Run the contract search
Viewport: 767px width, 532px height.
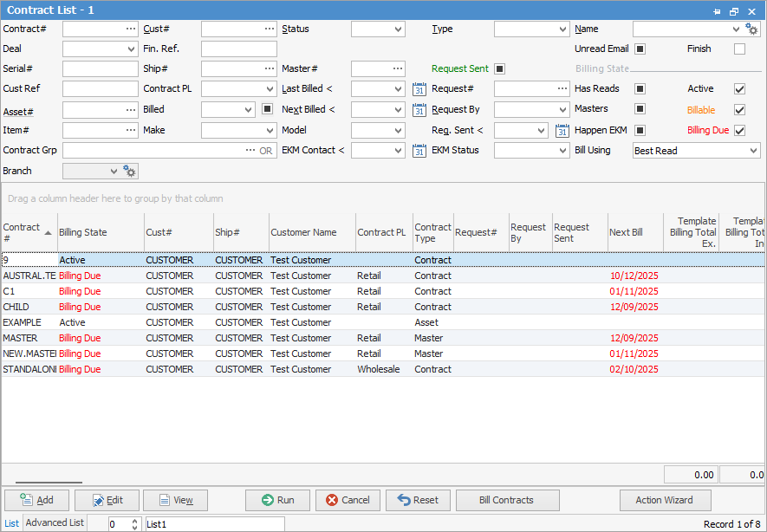(x=277, y=500)
